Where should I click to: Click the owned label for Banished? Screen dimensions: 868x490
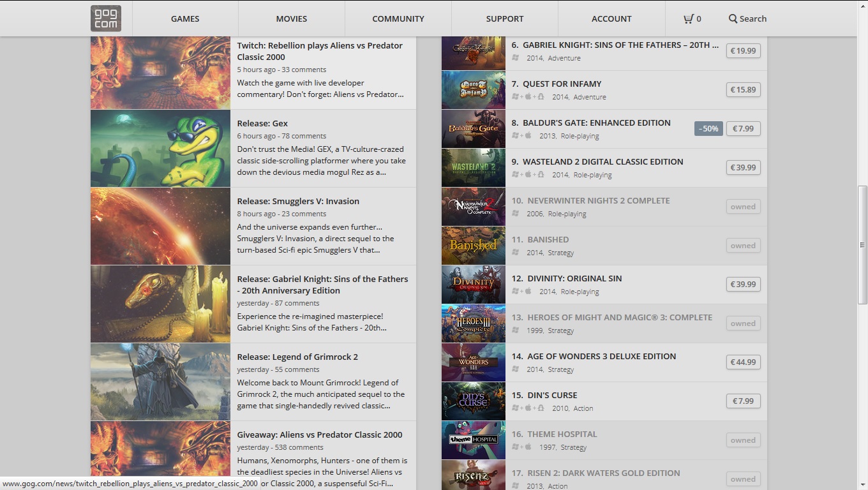point(743,246)
